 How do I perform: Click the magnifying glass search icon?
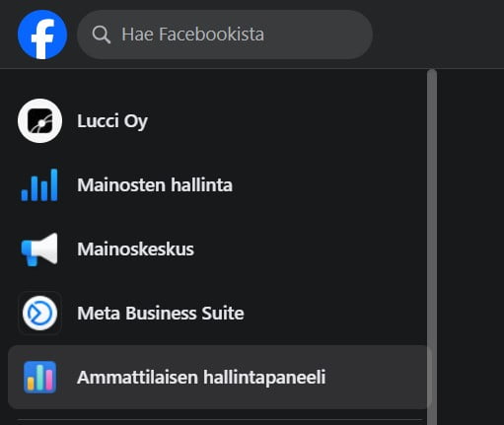101,35
